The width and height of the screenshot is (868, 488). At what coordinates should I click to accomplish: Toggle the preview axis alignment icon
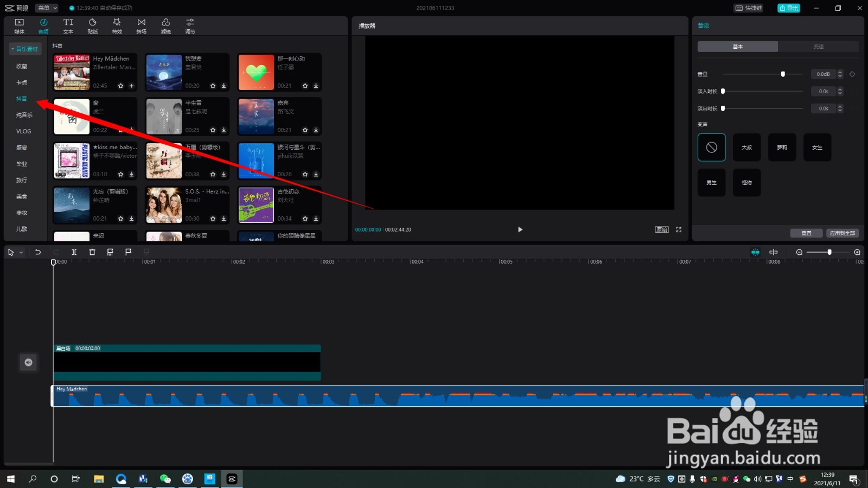click(774, 252)
